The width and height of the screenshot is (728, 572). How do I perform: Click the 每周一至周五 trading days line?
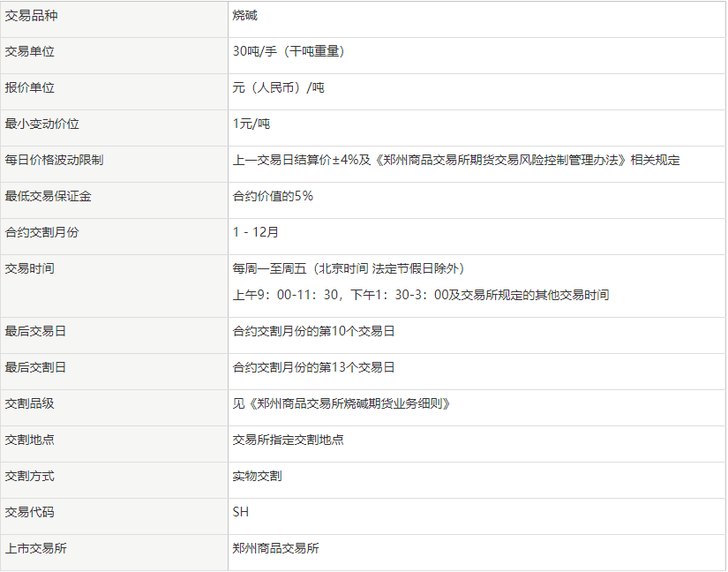(349, 268)
